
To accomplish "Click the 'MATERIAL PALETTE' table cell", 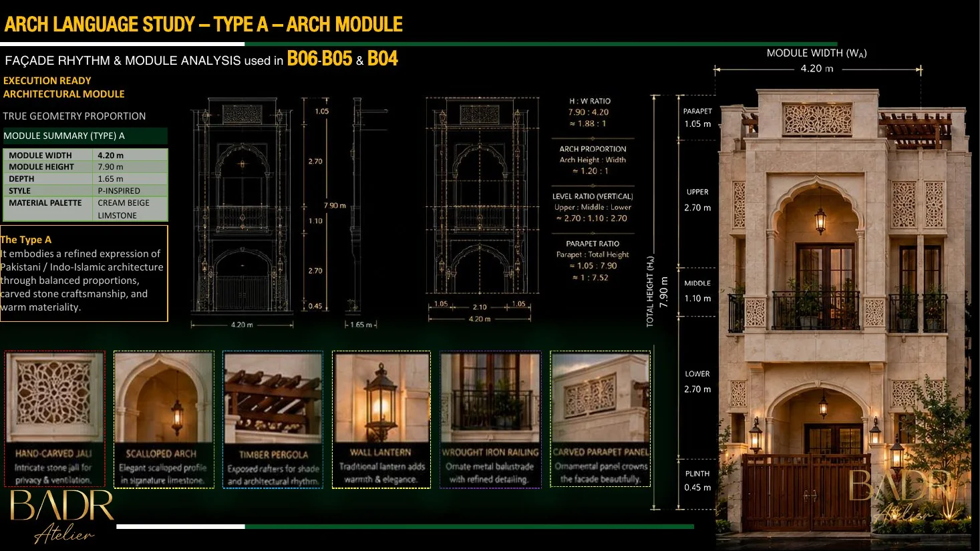I will tap(47, 209).
